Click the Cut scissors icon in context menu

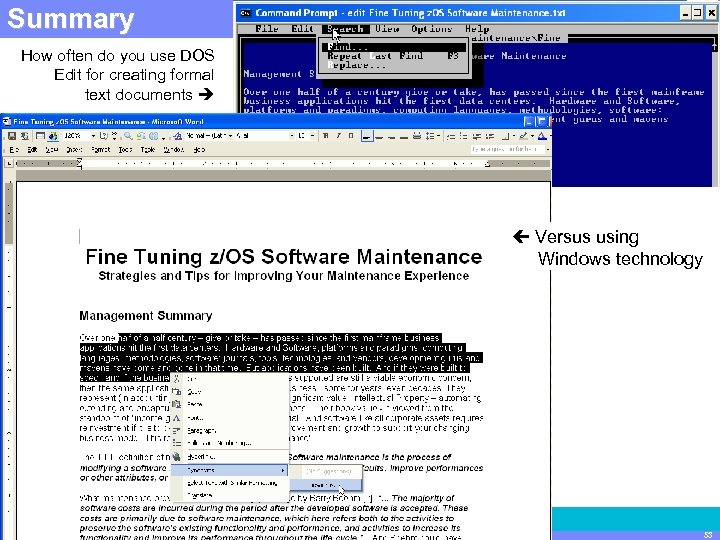[x=177, y=379]
